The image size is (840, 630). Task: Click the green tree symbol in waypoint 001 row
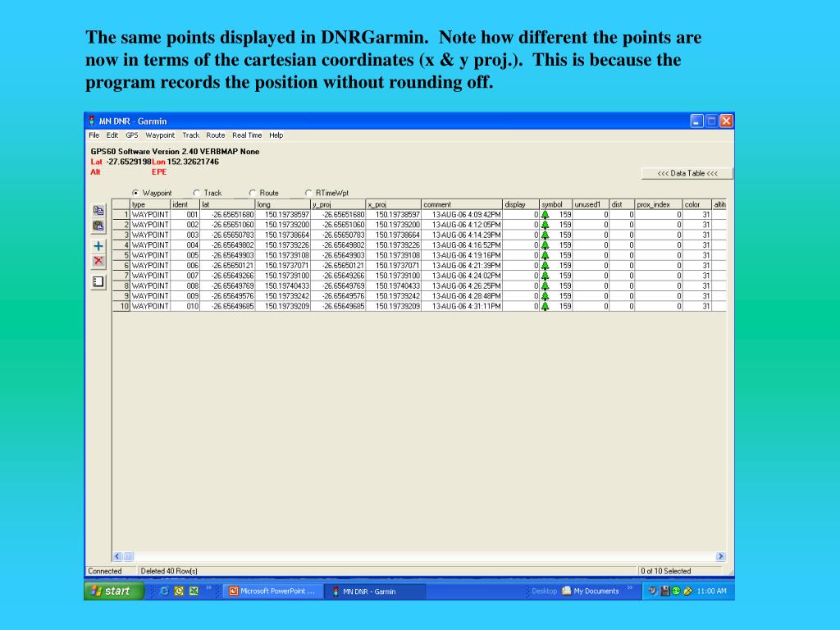(545, 214)
